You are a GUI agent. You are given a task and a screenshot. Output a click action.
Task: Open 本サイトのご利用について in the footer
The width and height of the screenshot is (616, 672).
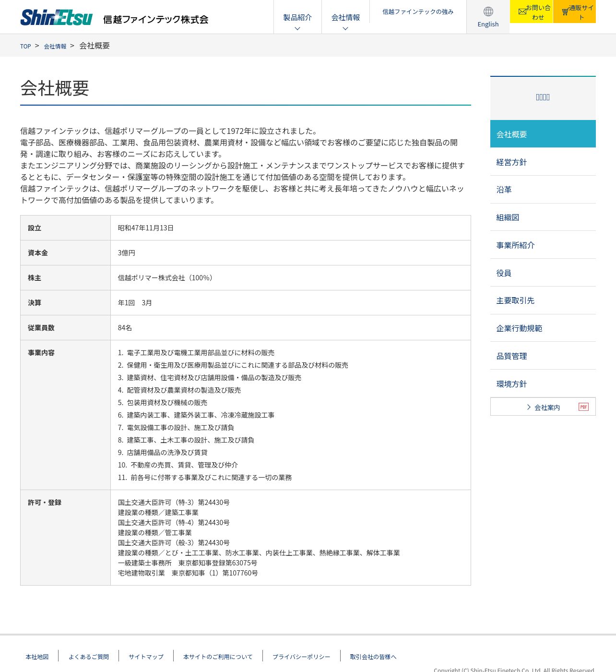coord(218,657)
